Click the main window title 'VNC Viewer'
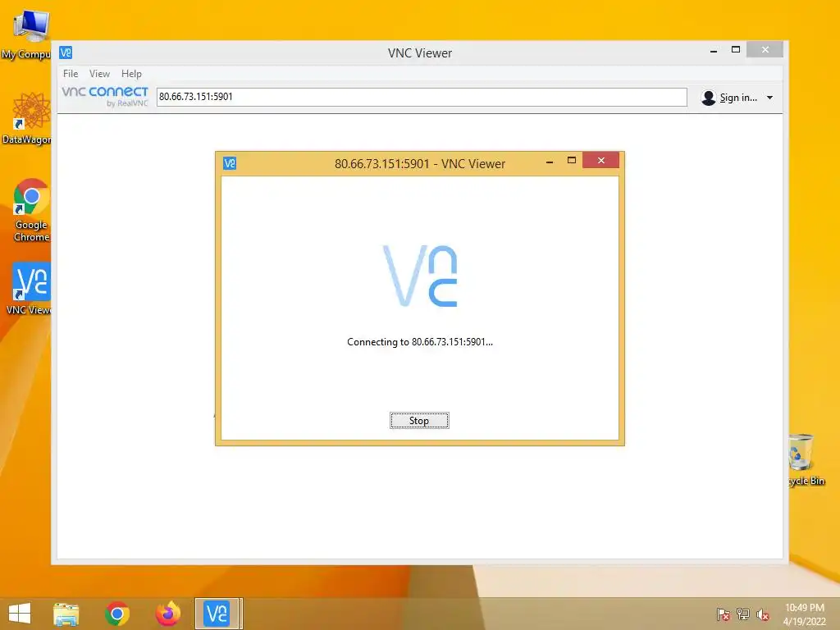Viewport: 840px width, 630px height. [x=420, y=53]
